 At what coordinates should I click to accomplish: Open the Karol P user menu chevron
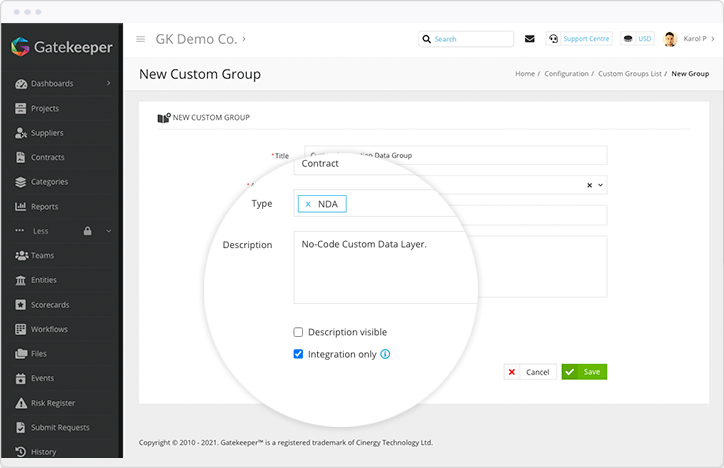[713, 39]
